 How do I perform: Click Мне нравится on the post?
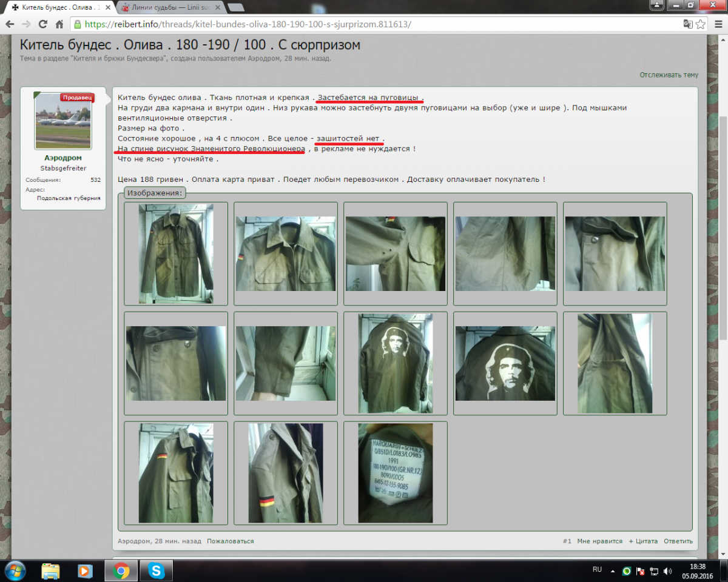599,541
